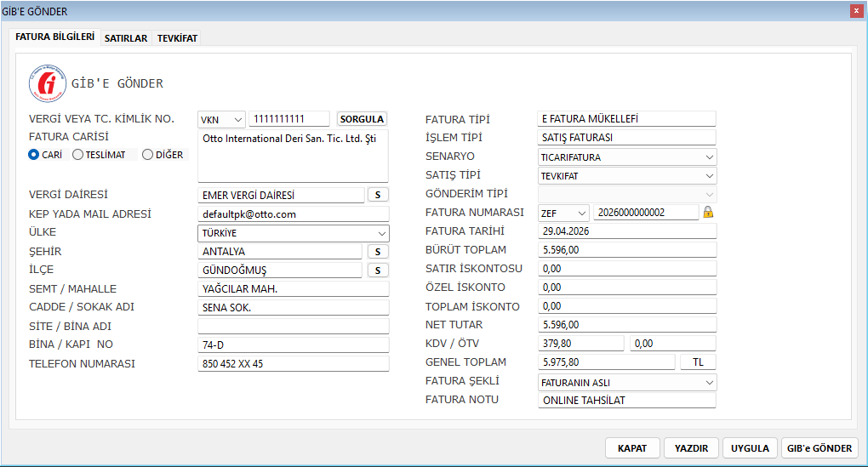
Task: Close the GİB'E GÖNDER window
Action: [x=856, y=11]
